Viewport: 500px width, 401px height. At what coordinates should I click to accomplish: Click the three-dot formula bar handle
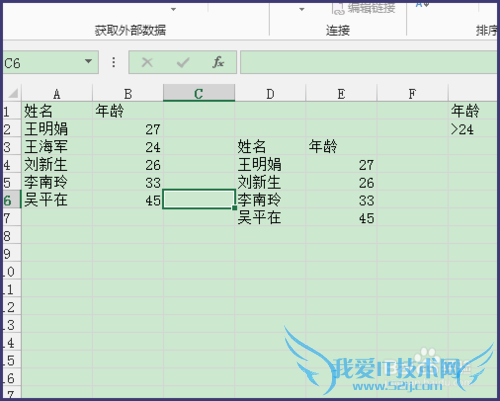(114, 62)
